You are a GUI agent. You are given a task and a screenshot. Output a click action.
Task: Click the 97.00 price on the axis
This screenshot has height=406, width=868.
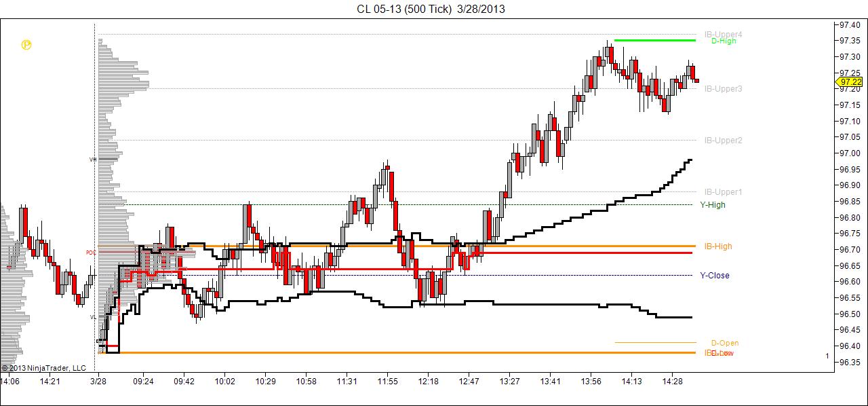[x=849, y=153]
